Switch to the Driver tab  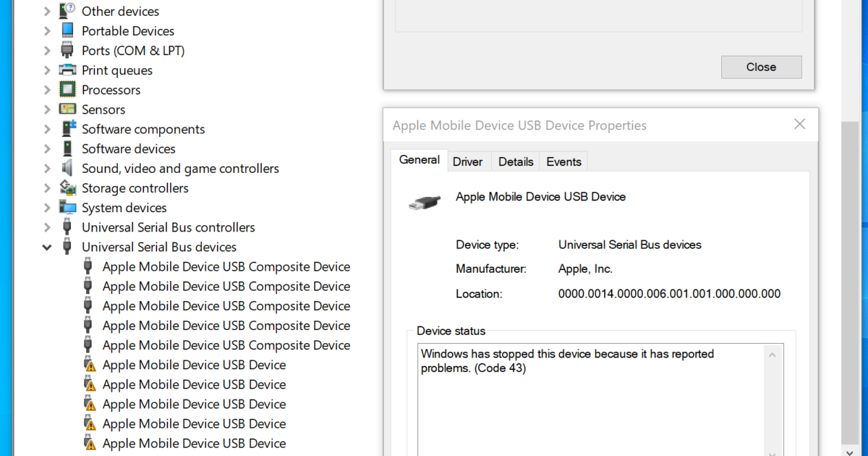(x=469, y=161)
